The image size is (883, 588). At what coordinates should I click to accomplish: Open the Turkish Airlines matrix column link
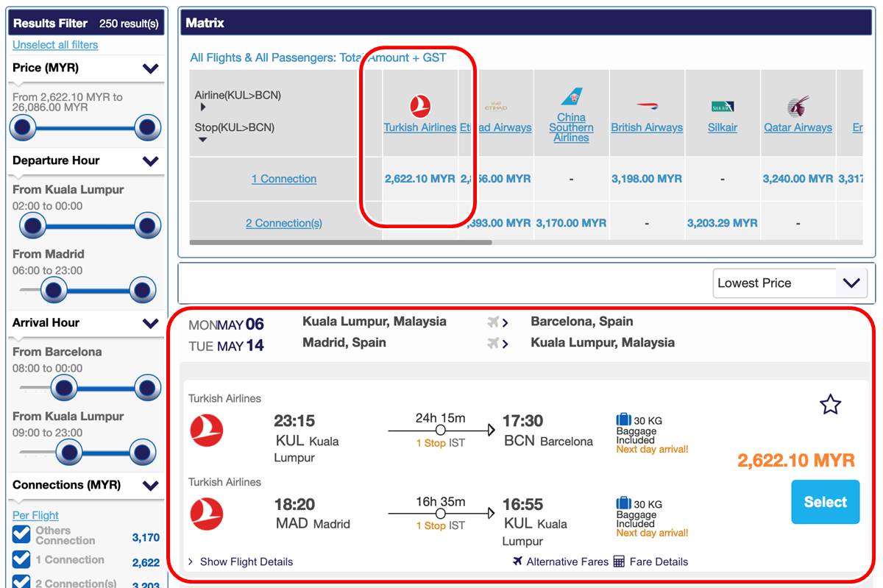click(420, 127)
